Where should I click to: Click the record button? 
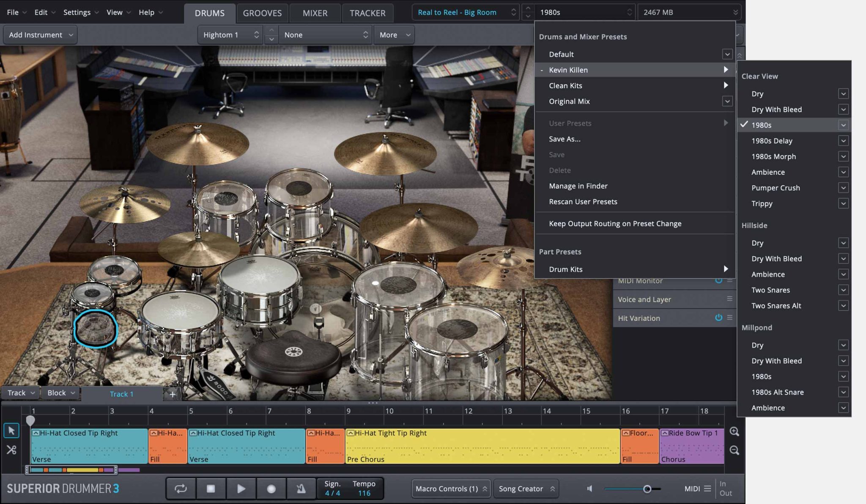pyautogui.click(x=271, y=489)
